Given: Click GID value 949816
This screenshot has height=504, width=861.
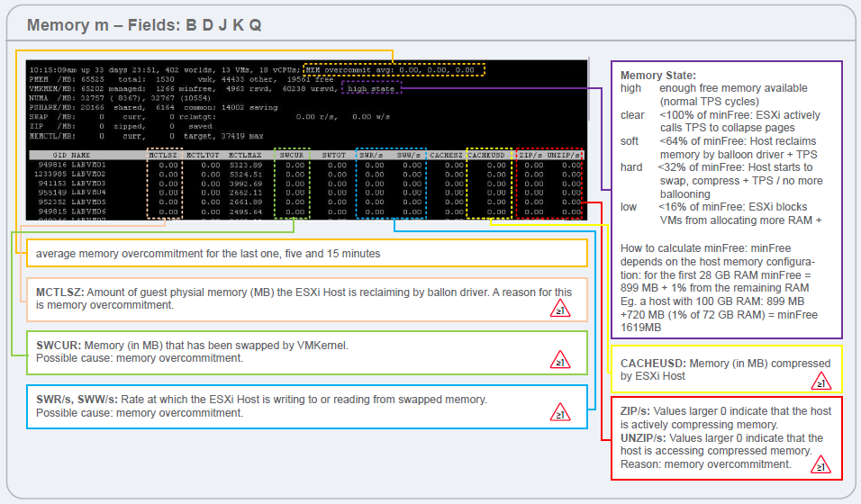Looking at the screenshot, I should pos(52,165).
